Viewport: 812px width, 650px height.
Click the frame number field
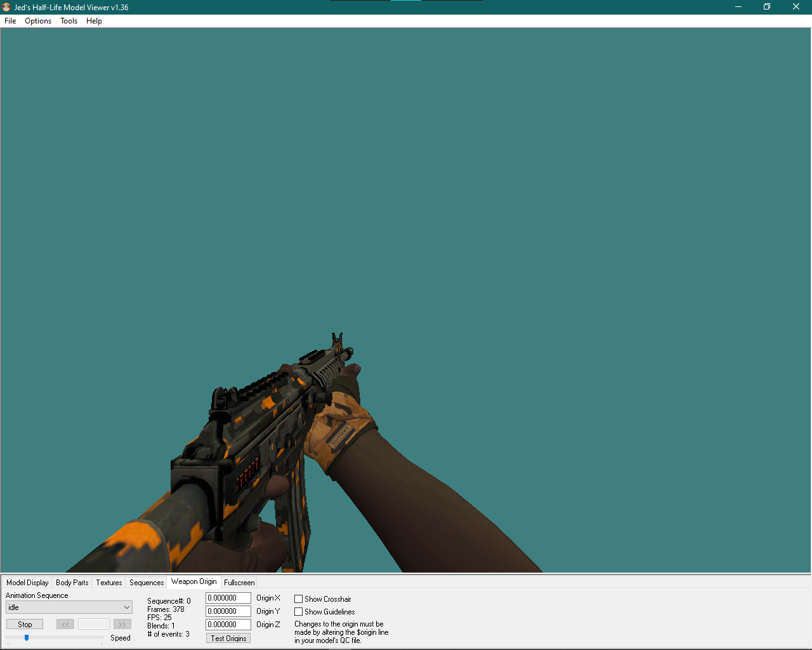(94, 625)
